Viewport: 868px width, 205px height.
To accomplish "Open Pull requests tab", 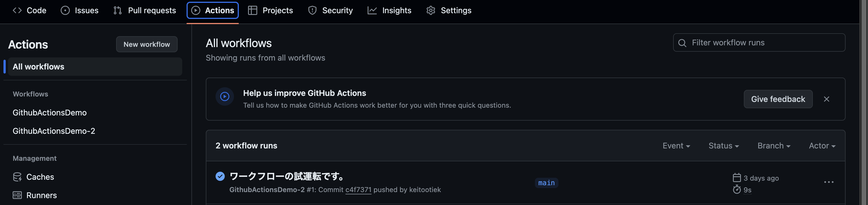I will point(145,10).
